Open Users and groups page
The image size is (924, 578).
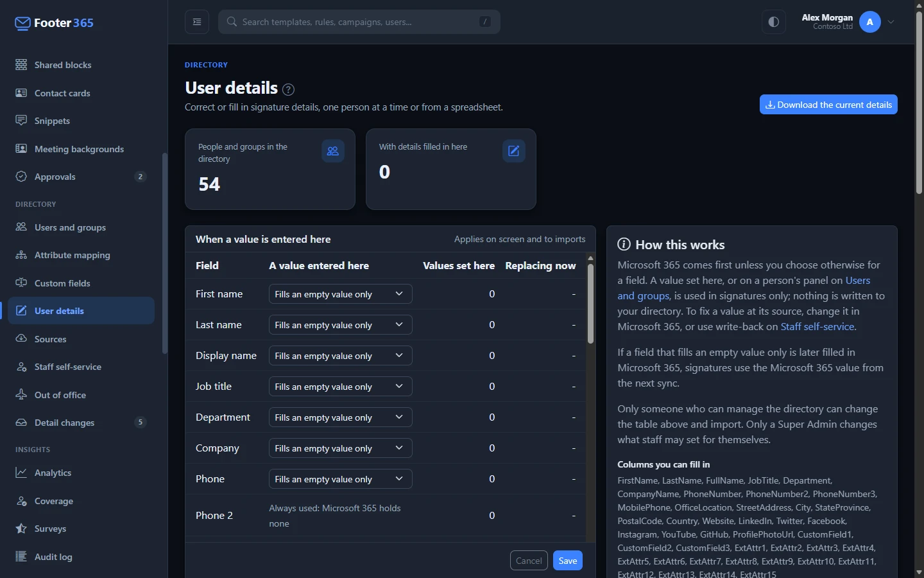pyautogui.click(x=81, y=227)
